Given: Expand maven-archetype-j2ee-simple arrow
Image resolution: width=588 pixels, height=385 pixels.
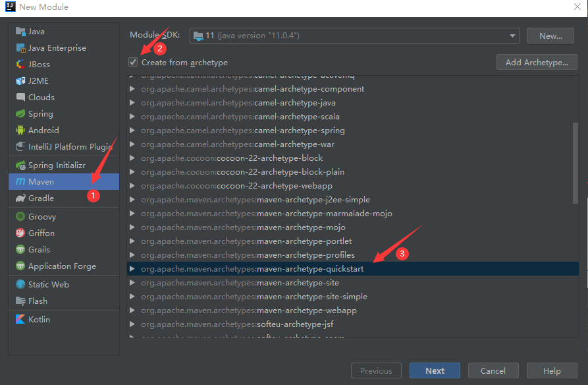Looking at the screenshot, I should [x=132, y=200].
